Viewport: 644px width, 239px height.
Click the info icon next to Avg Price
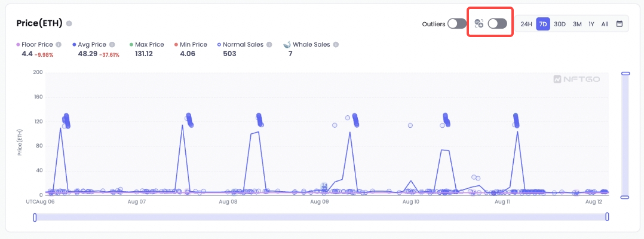pos(112,44)
